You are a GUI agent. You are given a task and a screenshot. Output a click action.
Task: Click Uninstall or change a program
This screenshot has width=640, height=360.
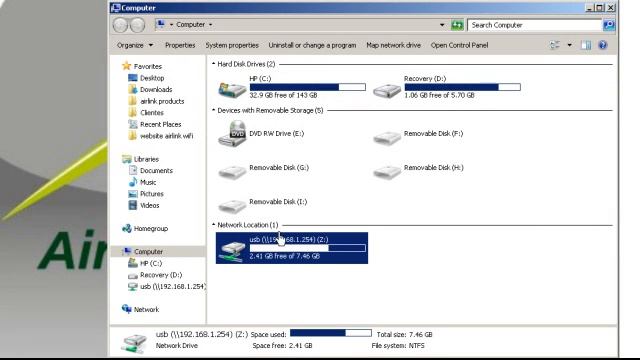pos(312,45)
